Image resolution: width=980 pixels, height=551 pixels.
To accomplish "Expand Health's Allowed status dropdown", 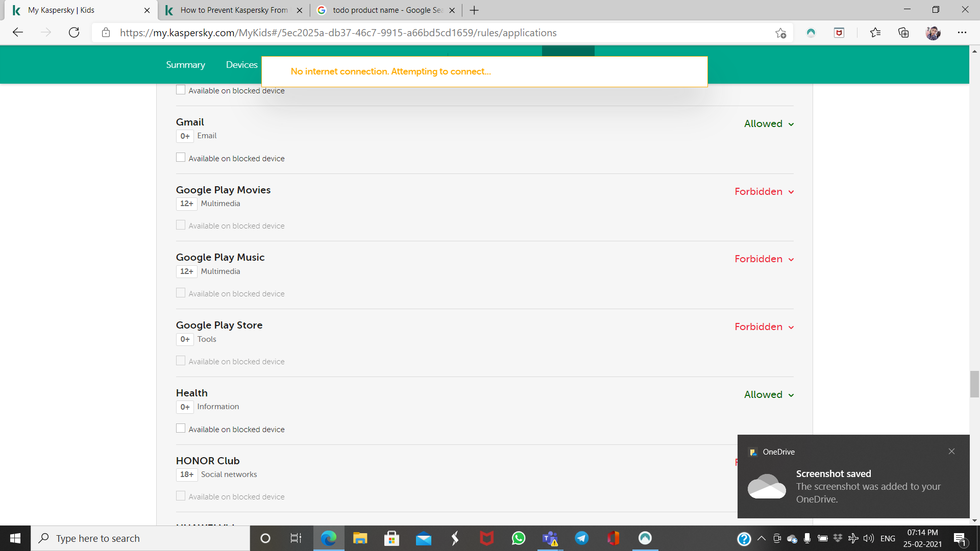I will point(769,395).
